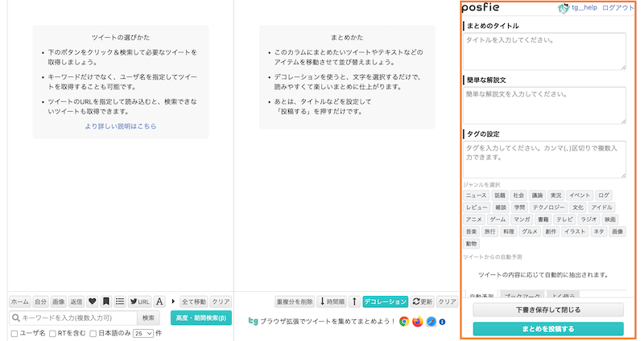The image size is (644, 341).
Task: Click the Twitter URL button
Action: 140,302
